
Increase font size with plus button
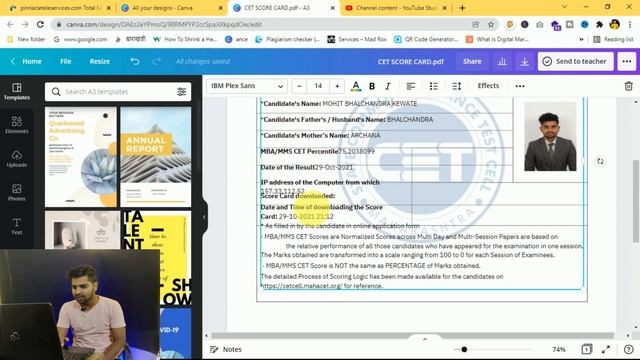click(x=337, y=86)
